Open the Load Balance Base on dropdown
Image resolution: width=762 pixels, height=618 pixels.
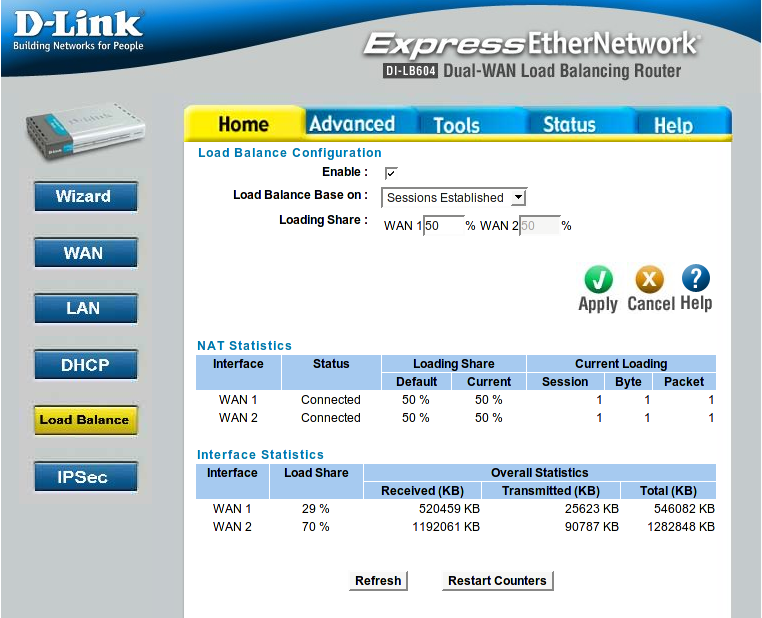[454, 198]
